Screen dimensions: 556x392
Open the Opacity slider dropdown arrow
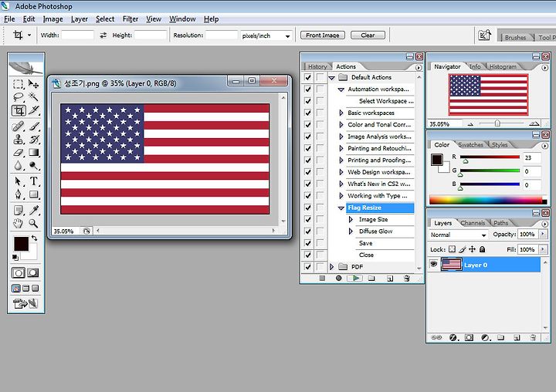coord(543,235)
